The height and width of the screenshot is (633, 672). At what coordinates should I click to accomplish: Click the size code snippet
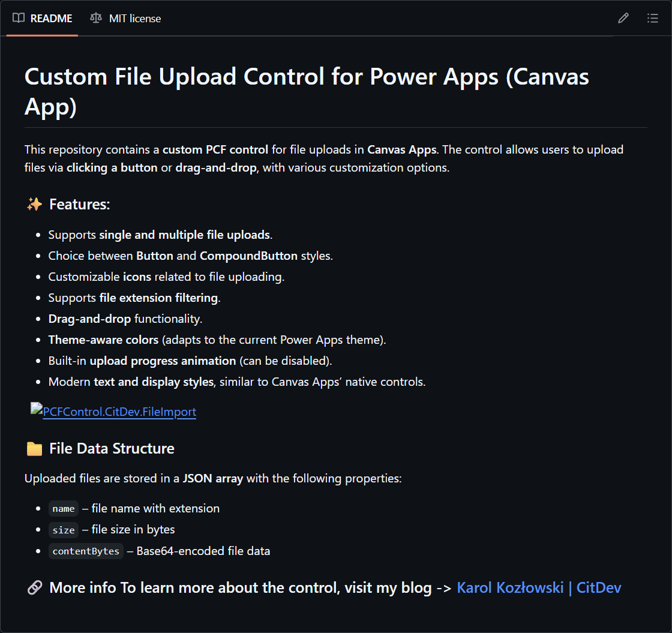click(x=64, y=530)
